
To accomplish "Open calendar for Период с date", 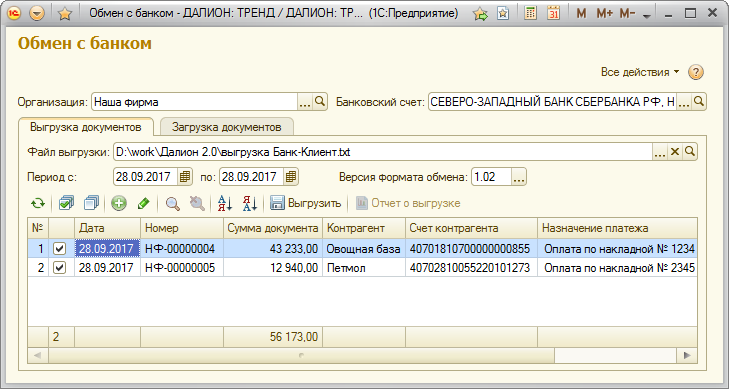I will (185, 177).
